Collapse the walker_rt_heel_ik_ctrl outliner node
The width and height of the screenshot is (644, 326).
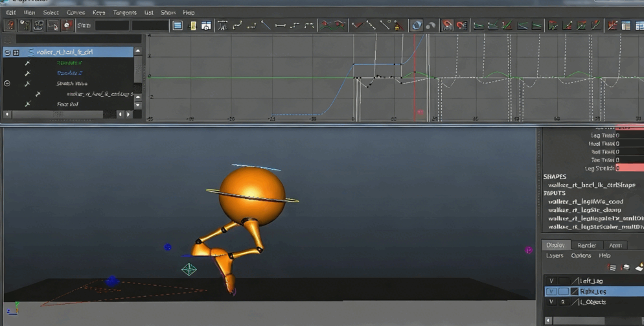click(x=7, y=52)
